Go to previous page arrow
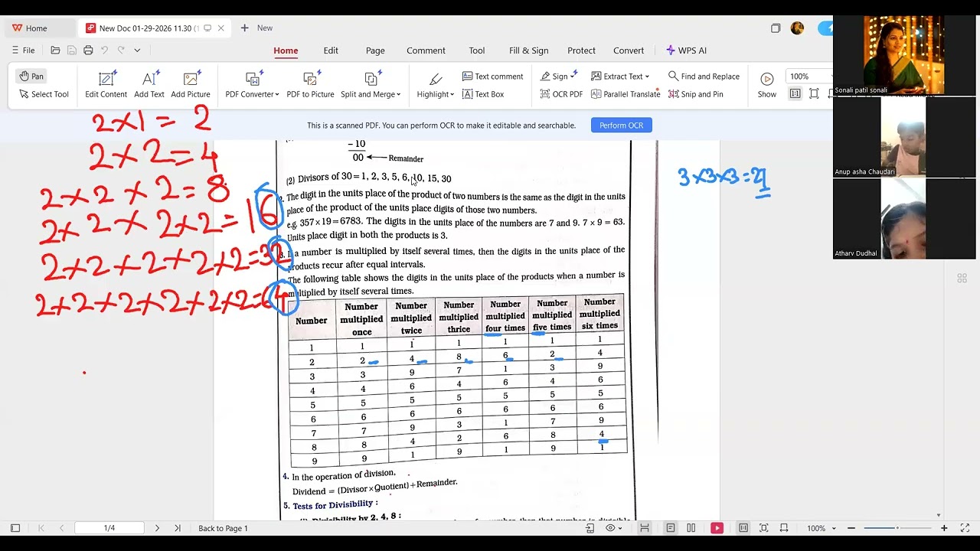Screen dimensions: 980x551 [x=62, y=528]
